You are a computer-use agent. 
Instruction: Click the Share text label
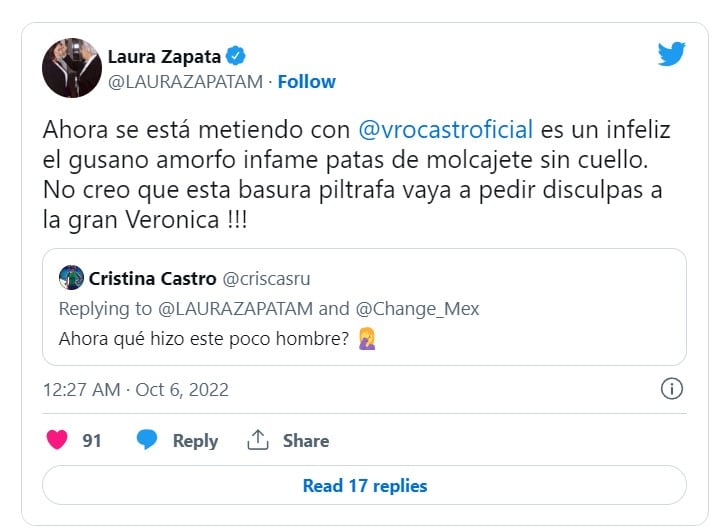(305, 440)
